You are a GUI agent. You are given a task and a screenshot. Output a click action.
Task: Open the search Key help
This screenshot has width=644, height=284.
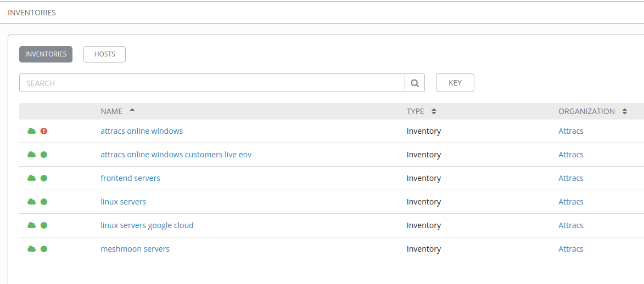pyautogui.click(x=455, y=83)
